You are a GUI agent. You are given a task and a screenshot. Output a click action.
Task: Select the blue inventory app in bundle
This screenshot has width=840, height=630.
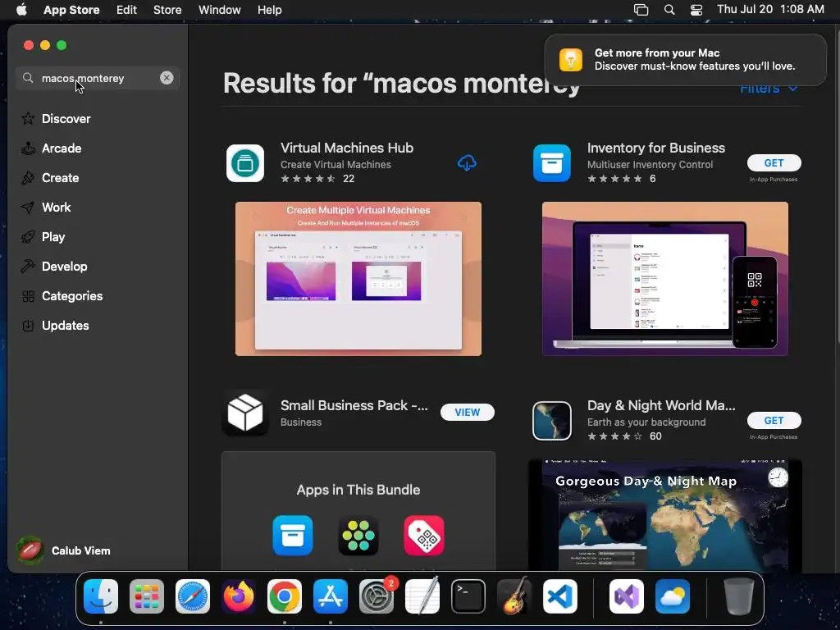pyautogui.click(x=293, y=535)
